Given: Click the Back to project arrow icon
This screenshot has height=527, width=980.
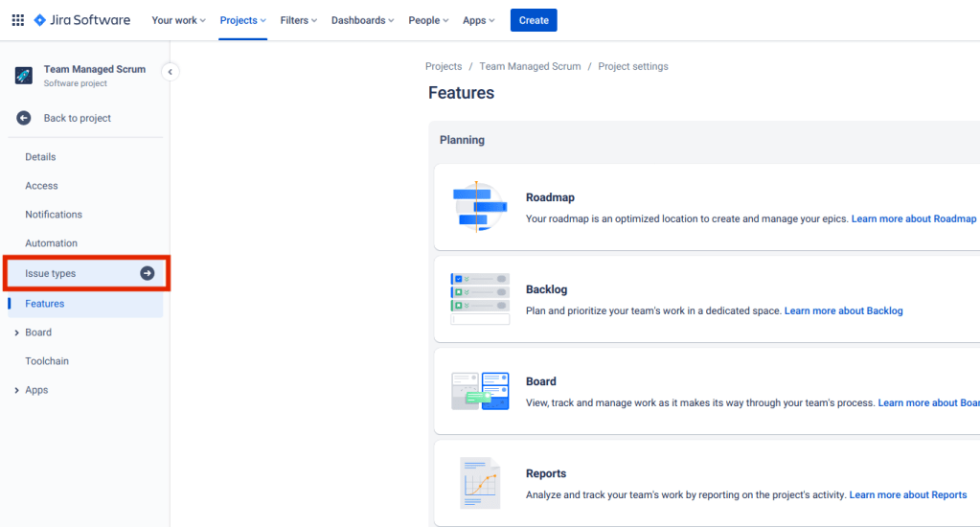Looking at the screenshot, I should point(24,118).
